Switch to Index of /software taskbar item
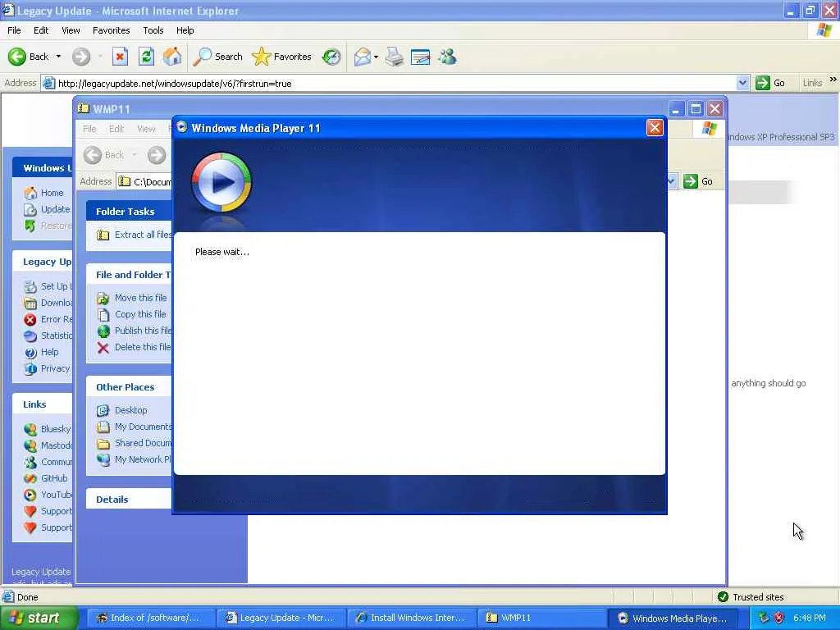The image size is (840, 630). [x=149, y=618]
